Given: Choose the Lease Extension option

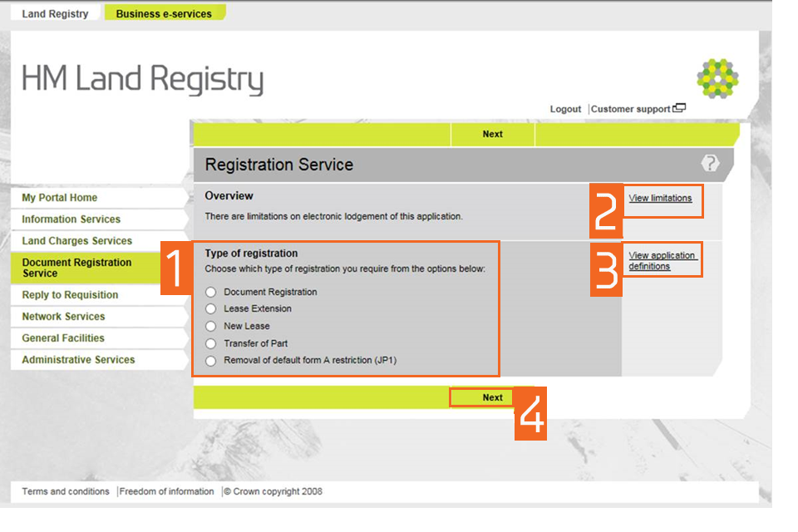Looking at the screenshot, I should pyautogui.click(x=211, y=309).
